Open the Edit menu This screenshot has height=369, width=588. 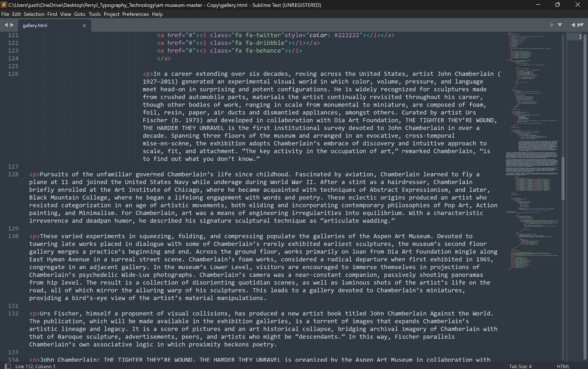tap(16, 14)
